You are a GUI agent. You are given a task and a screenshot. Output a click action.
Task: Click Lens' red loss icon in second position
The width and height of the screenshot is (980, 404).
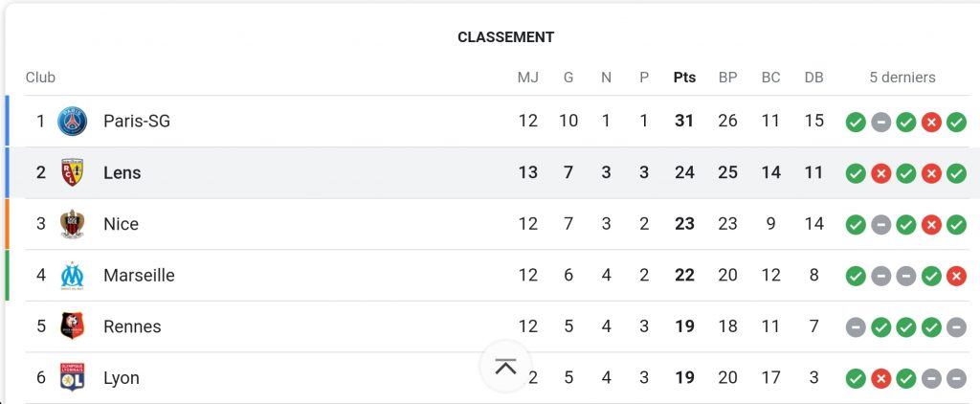click(x=881, y=173)
